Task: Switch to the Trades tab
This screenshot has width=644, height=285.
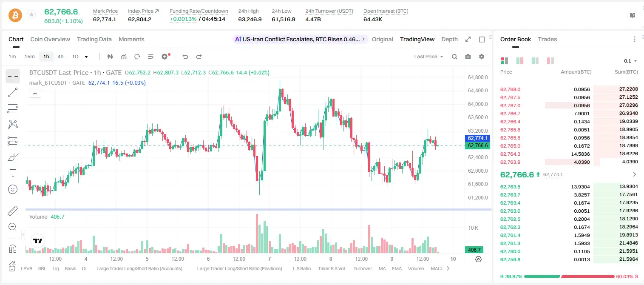Action: (547, 39)
